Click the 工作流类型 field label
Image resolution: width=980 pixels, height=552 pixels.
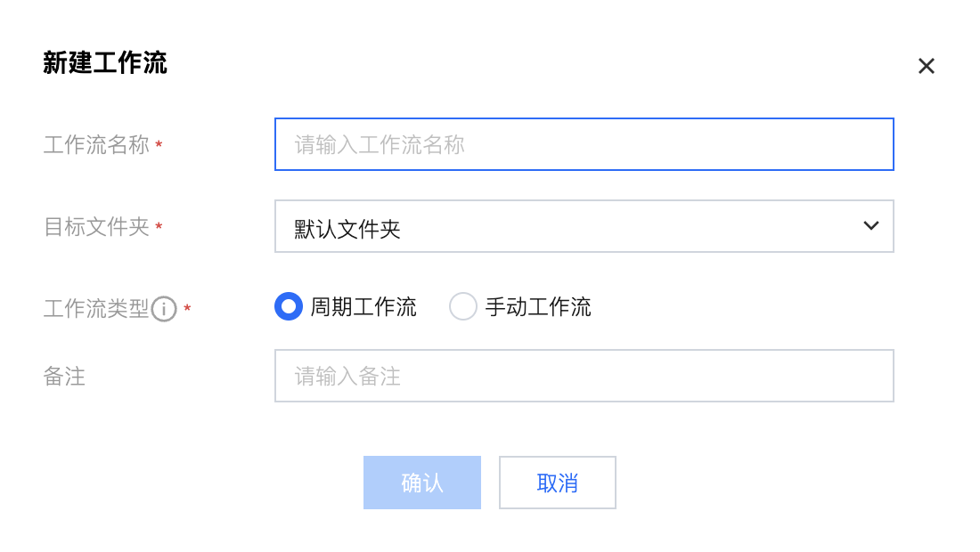(x=96, y=309)
